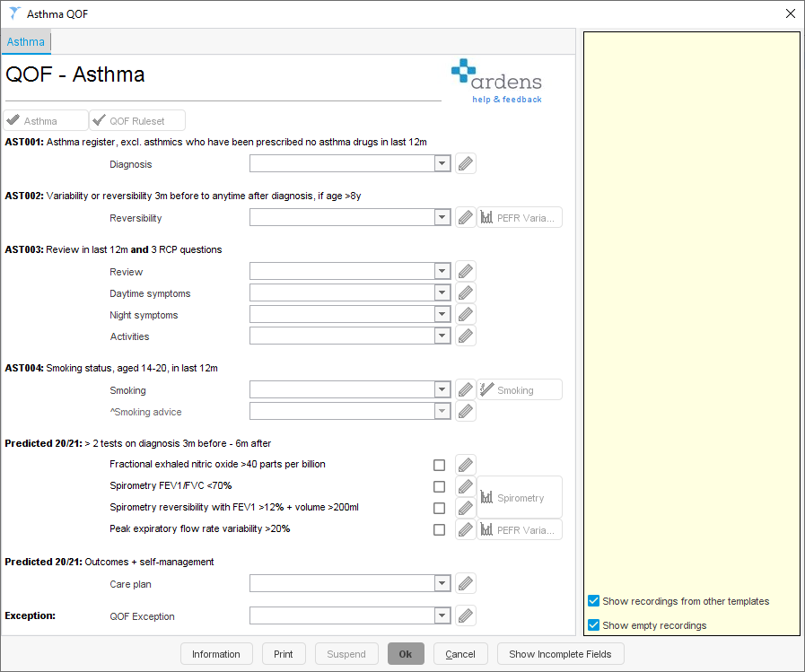Click the pencil icon beside Care plan

466,584
